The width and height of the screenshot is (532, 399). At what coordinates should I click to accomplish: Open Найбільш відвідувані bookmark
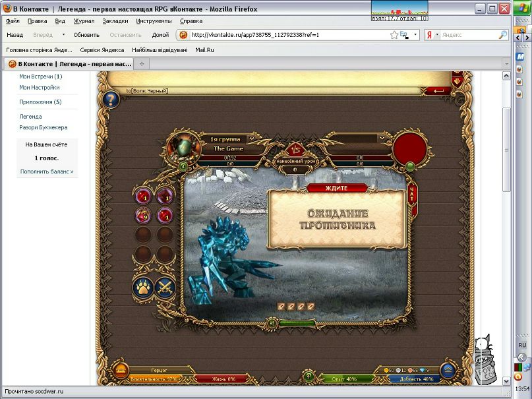tap(160, 50)
